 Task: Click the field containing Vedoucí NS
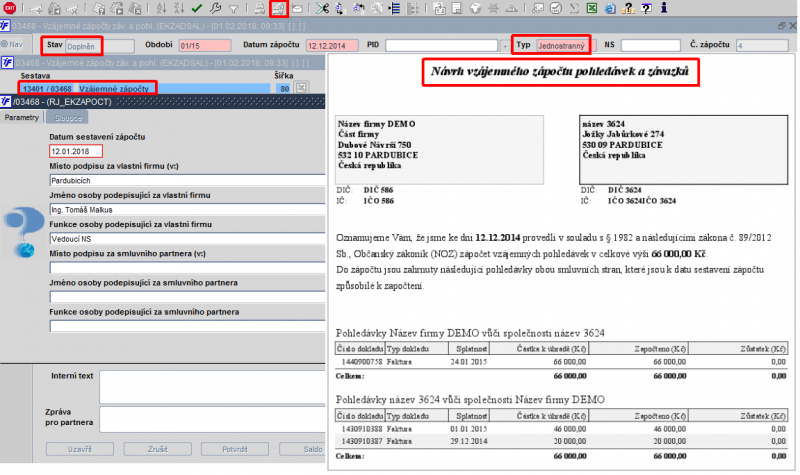pyautogui.click(x=187, y=239)
